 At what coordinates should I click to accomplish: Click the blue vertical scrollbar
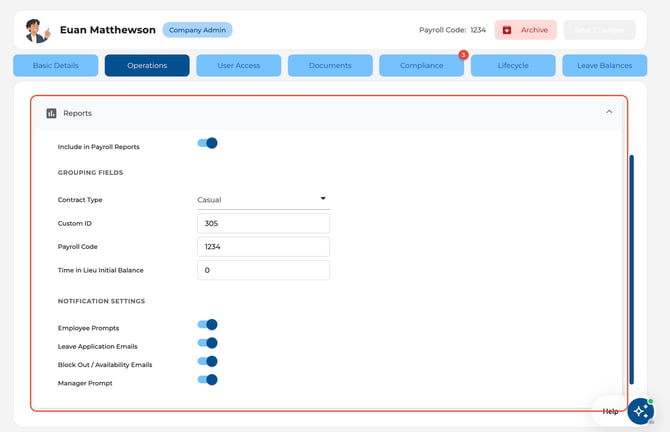(632, 270)
